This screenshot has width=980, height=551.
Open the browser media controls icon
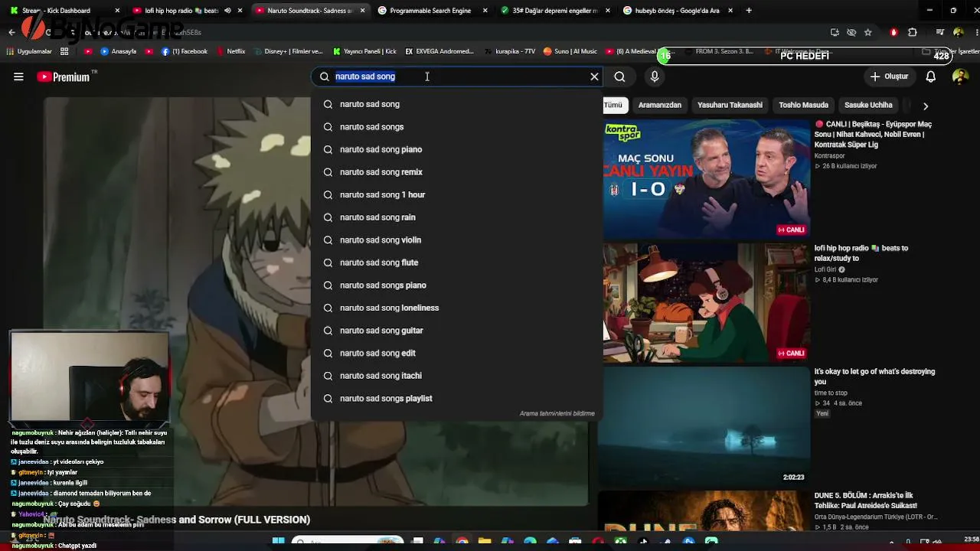pos(940,32)
